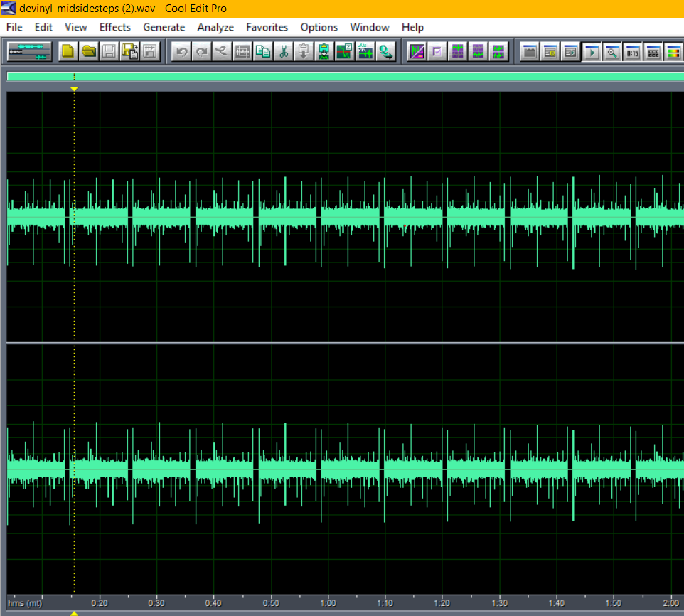Click the purple checkmark toolbar icon
The height and width of the screenshot is (616, 684).
pos(437,51)
